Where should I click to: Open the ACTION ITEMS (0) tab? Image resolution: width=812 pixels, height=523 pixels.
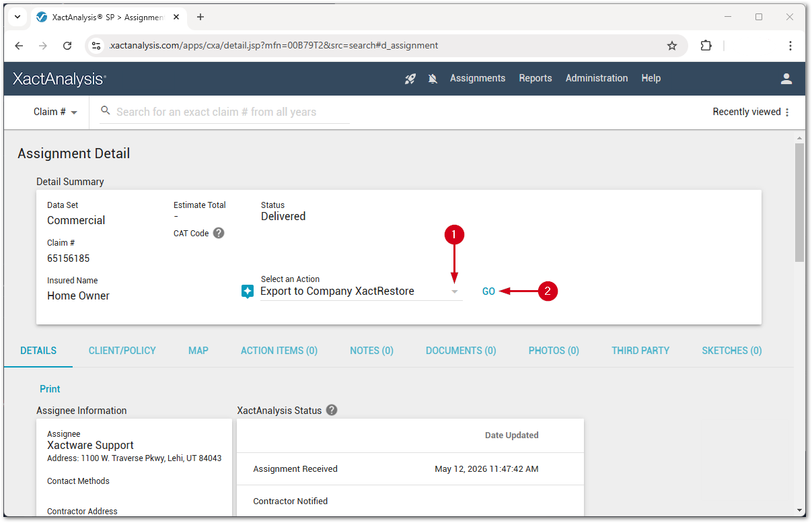(x=279, y=351)
